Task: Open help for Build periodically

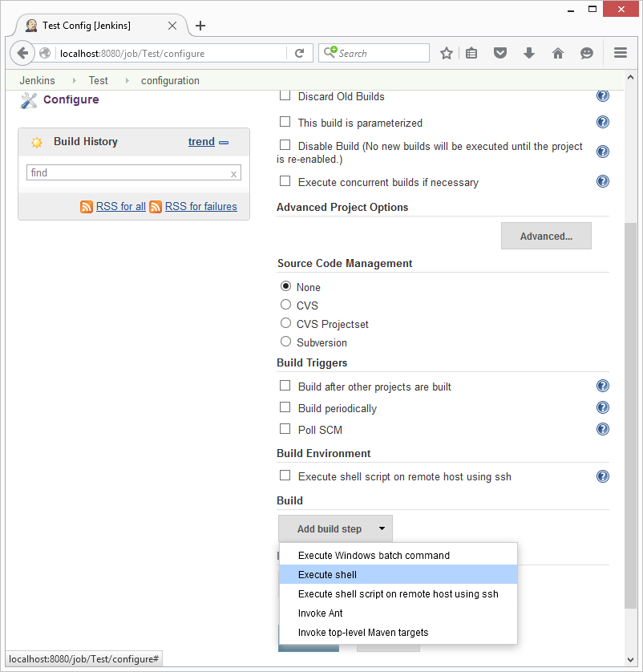Action: 603,407
